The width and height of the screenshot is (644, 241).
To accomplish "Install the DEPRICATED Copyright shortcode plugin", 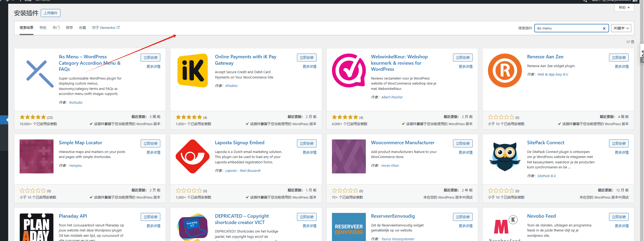I will tap(307, 217).
